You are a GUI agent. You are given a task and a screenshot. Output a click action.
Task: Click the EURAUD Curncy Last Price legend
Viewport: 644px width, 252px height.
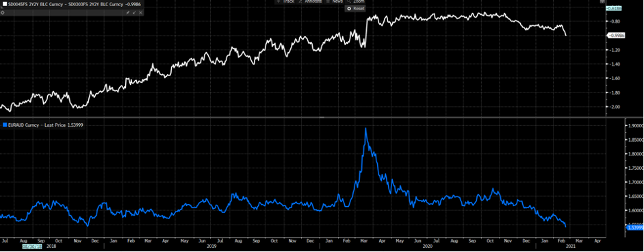pyautogui.click(x=47, y=124)
